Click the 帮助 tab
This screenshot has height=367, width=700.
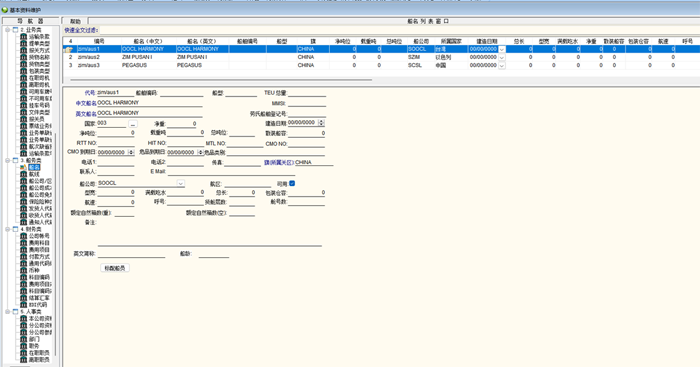tap(75, 21)
